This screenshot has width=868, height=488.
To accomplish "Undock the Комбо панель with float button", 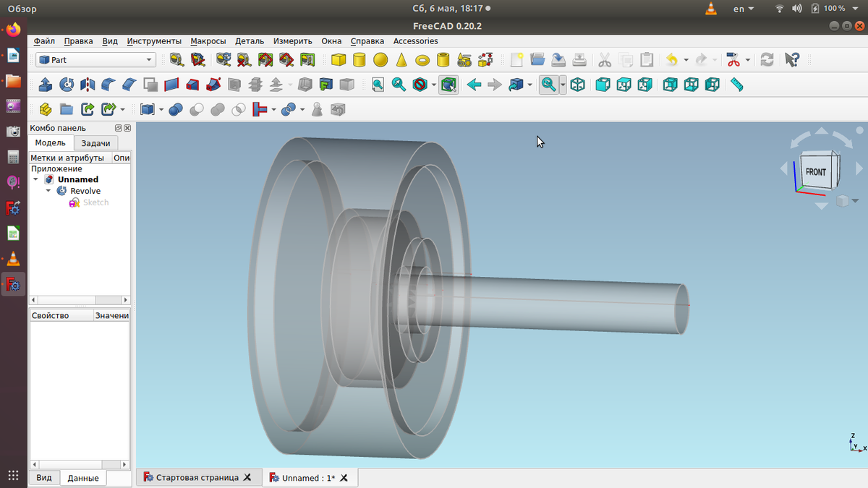I will (x=119, y=128).
